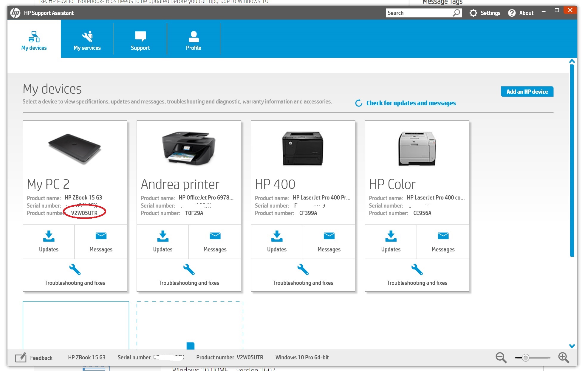Open Settings gear in title bar
This screenshot has width=588, height=371.
pyautogui.click(x=473, y=13)
